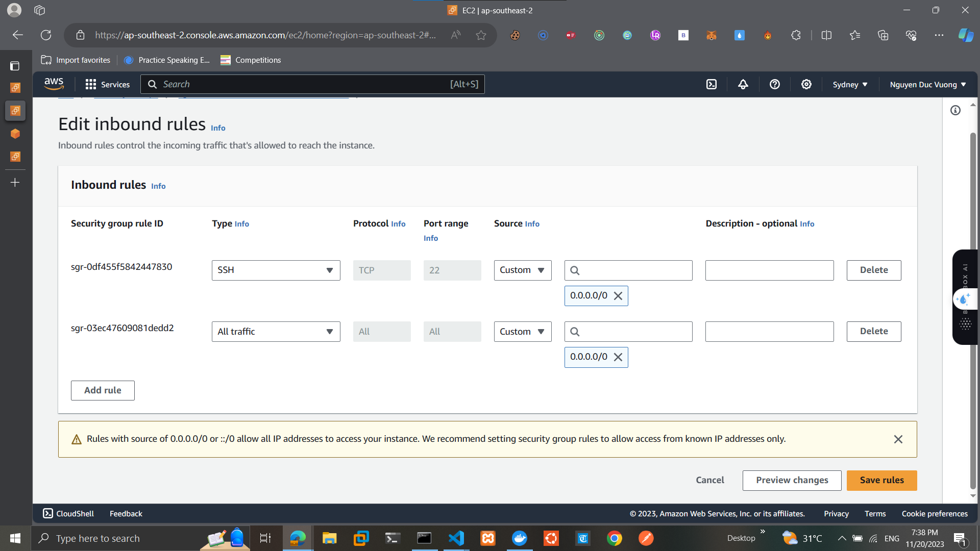Open Docker Desktop from taskbar

click(520, 538)
